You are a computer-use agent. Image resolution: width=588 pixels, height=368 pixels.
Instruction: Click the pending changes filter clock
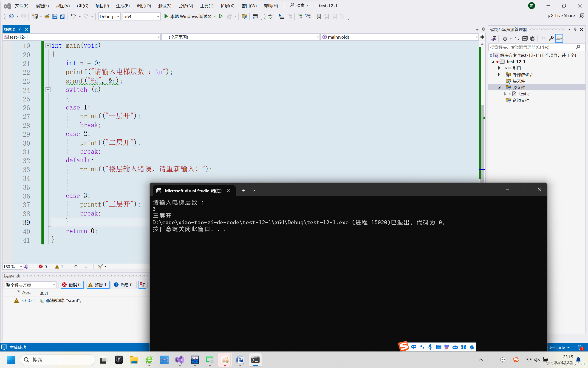(505, 38)
